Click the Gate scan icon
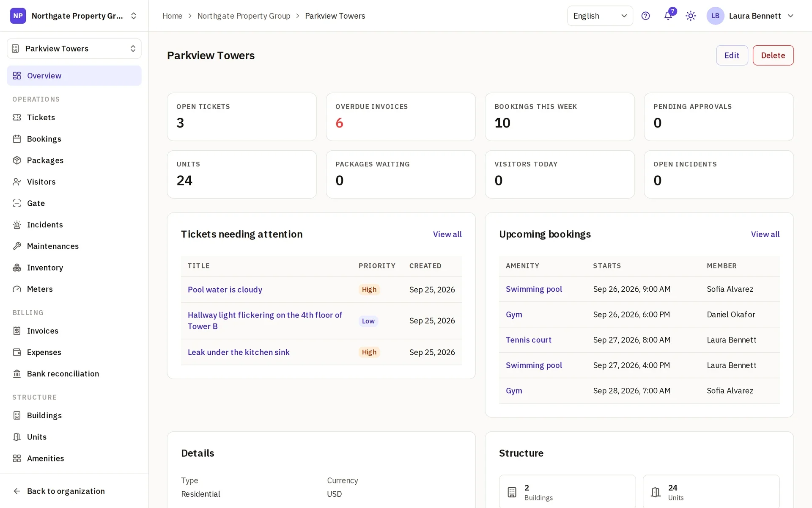 (17, 203)
